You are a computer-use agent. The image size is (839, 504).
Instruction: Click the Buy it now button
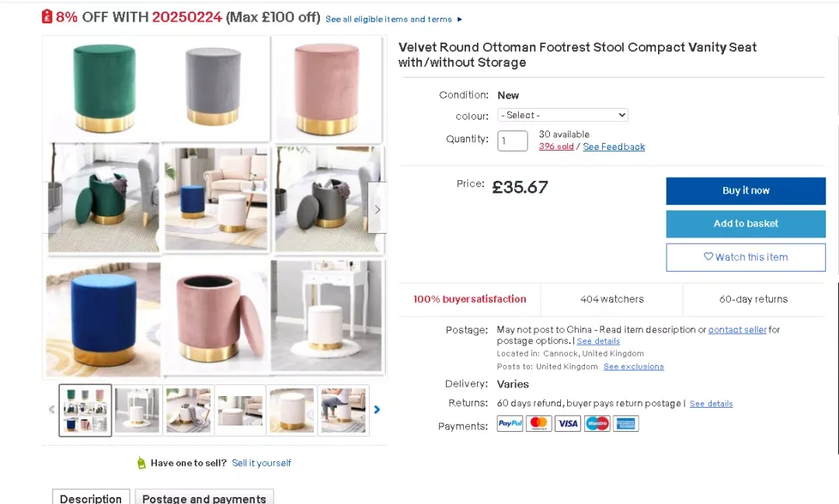coord(745,191)
